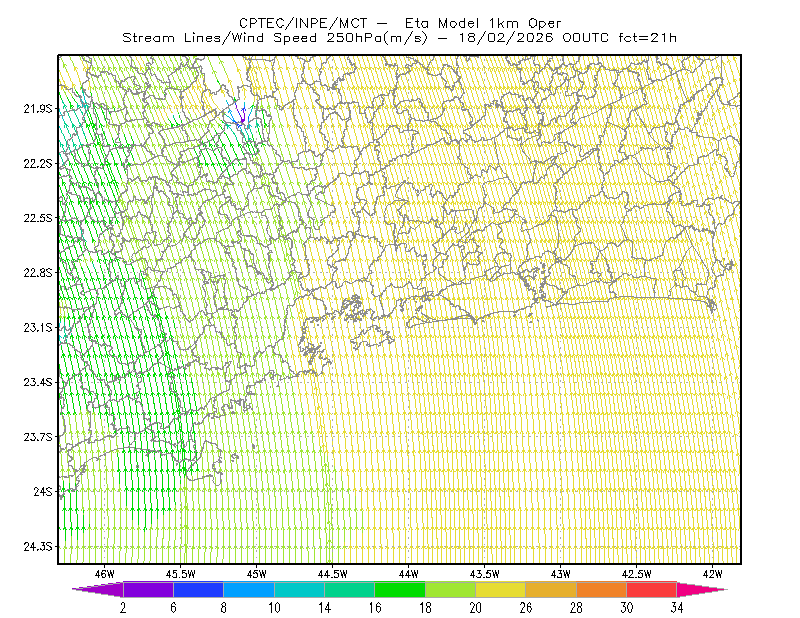
Task: Click the 45.5W longitude axis label
Action: click(180, 574)
